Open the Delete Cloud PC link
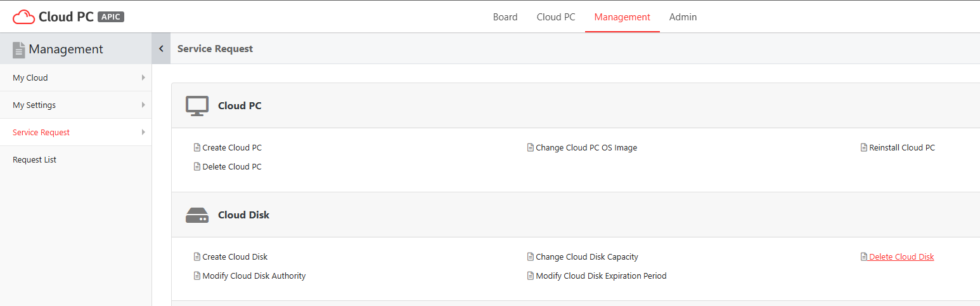Viewport: 980px width, 306px height. pyautogui.click(x=232, y=166)
